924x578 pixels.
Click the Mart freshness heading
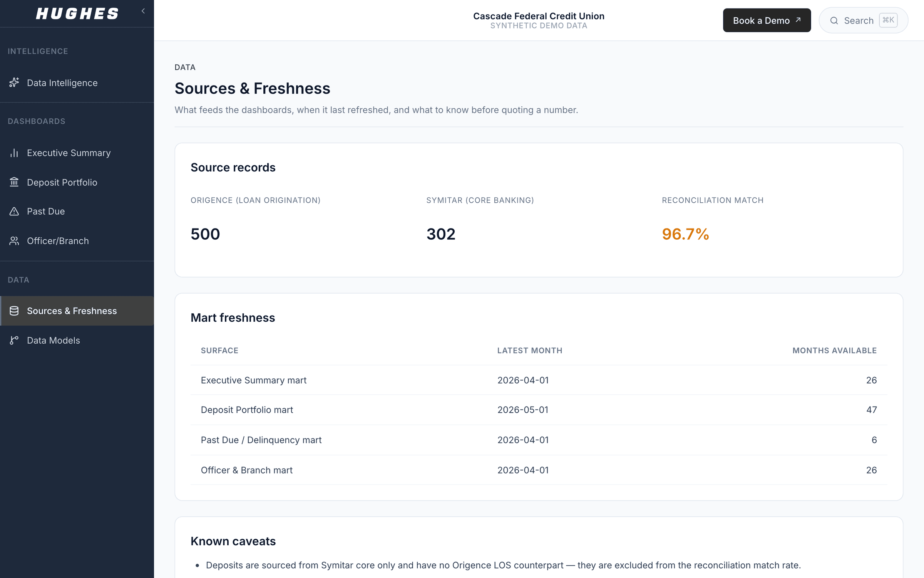(233, 318)
